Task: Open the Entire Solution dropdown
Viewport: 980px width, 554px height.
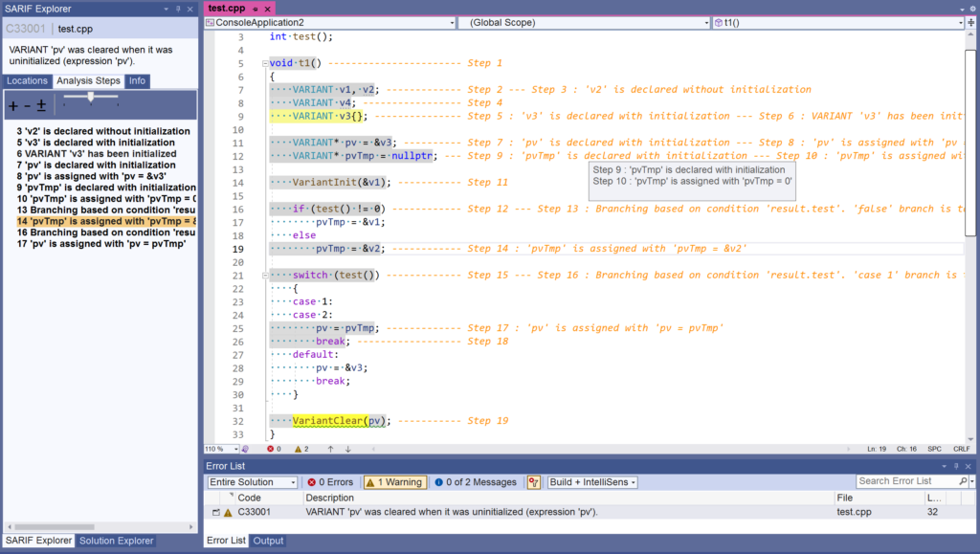Action: (x=252, y=481)
